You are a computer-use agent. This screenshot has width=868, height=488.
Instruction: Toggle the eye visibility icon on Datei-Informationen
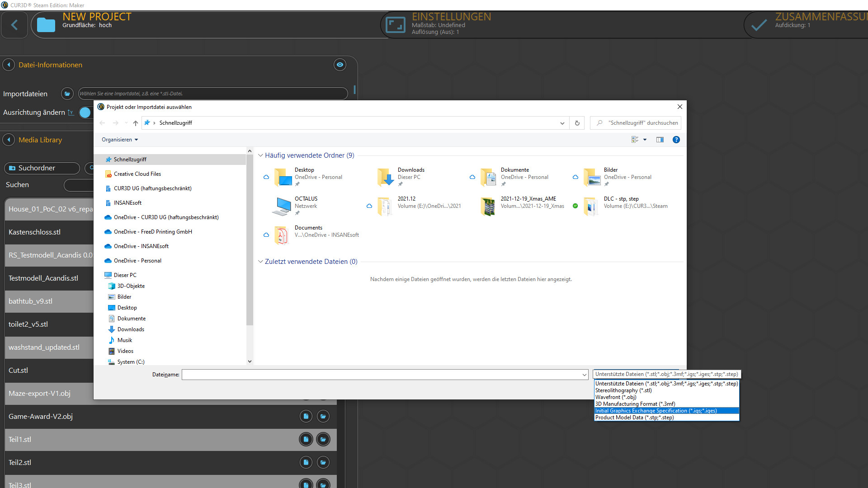point(340,65)
